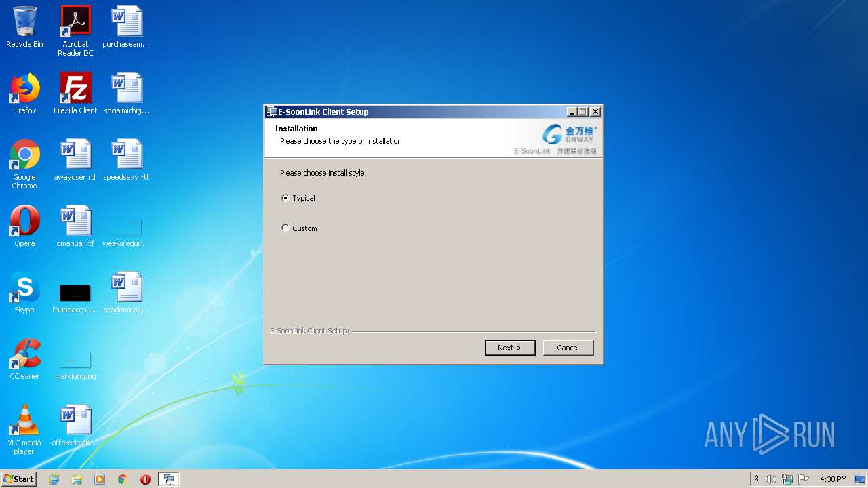Screen dimensions: 868x488
Task: Cancel the E-SoonLink setup
Action: (568, 348)
